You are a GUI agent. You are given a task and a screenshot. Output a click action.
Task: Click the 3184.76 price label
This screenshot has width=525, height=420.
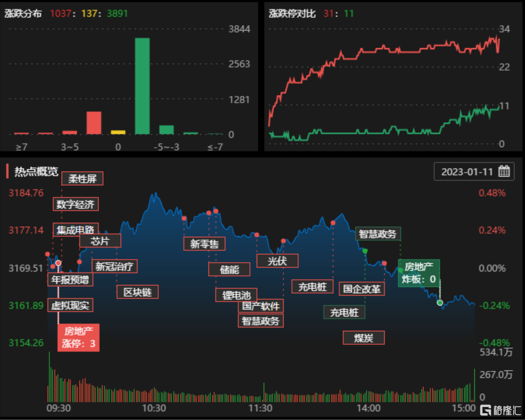[26, 193]
